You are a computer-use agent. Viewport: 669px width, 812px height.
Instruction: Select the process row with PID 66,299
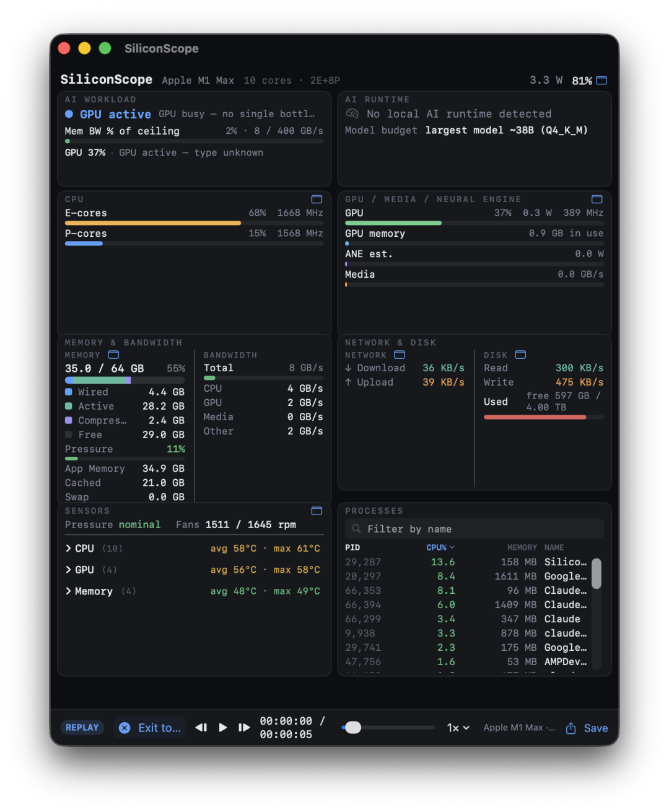click(x=466, y=619)
